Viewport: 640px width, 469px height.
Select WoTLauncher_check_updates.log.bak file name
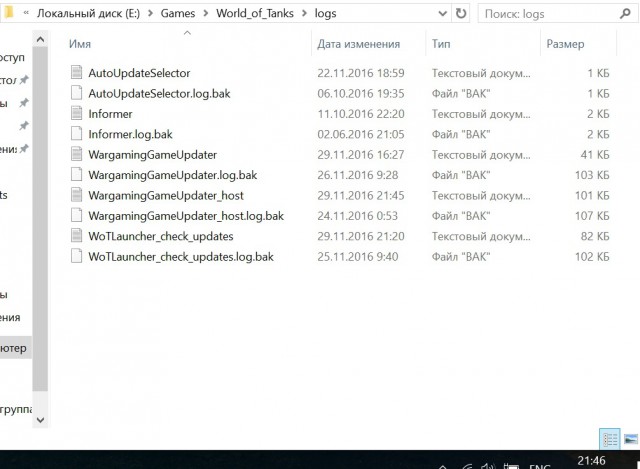click(181, 257)
